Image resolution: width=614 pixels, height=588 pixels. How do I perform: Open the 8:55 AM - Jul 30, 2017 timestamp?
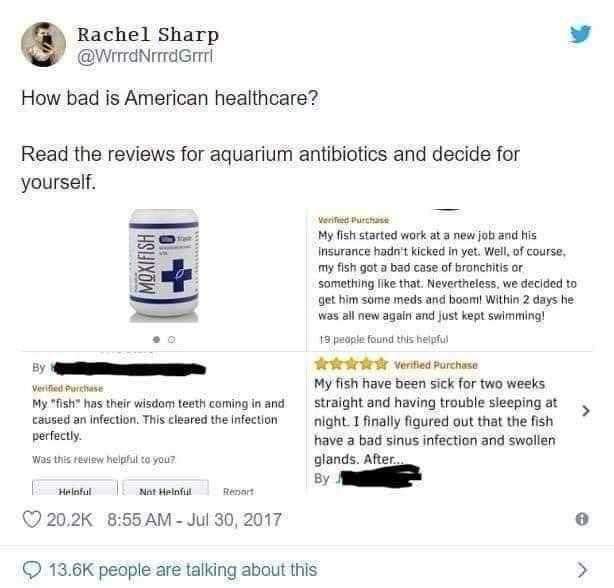[x=194, y=520]
